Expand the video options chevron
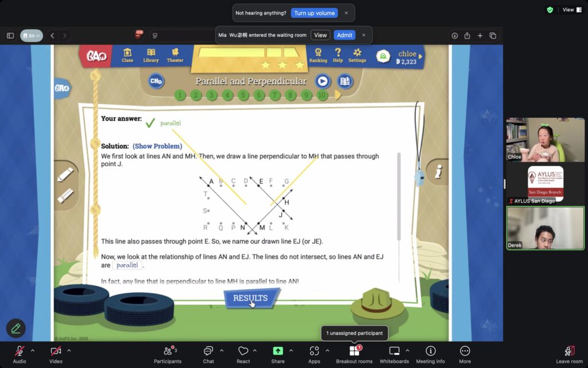Viewport: 588px width, 368px height. [69, 350]
